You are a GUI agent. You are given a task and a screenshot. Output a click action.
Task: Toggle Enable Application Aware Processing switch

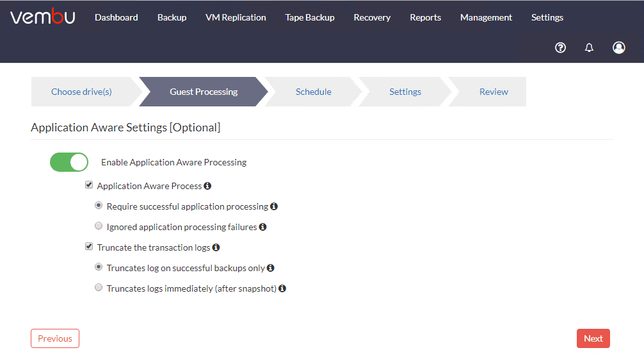pos(69,162)
